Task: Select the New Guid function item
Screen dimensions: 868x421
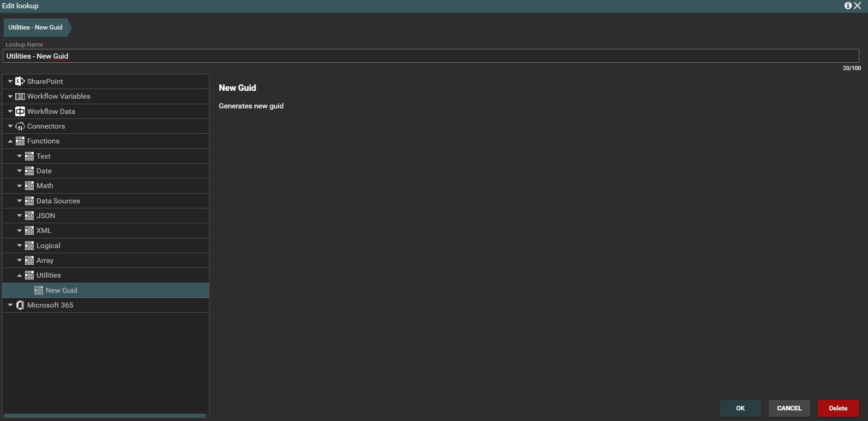Action: 61,291
